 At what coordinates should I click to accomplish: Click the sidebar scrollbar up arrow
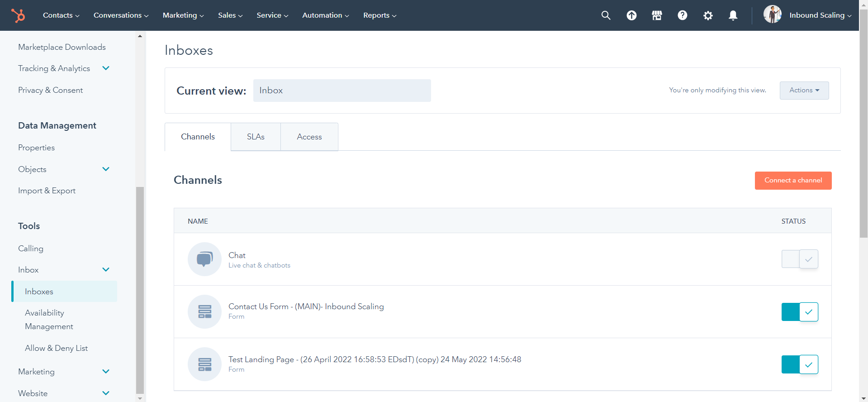140,36
